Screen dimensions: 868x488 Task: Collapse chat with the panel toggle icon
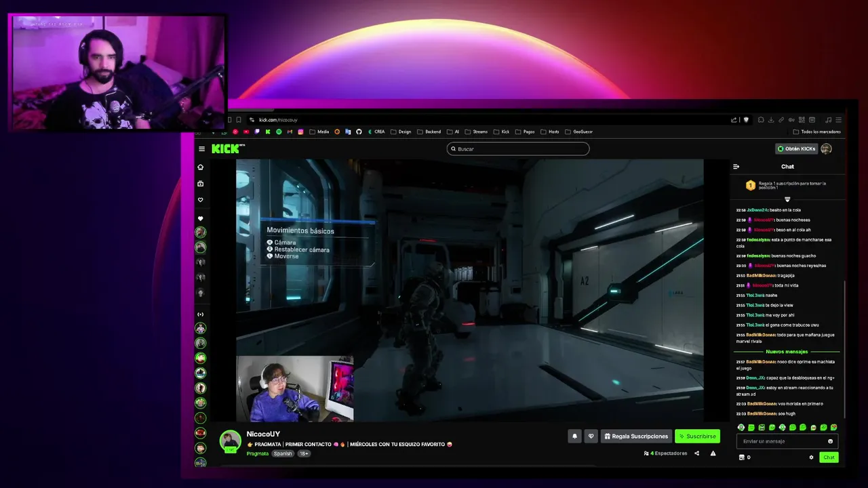[736, 167]
